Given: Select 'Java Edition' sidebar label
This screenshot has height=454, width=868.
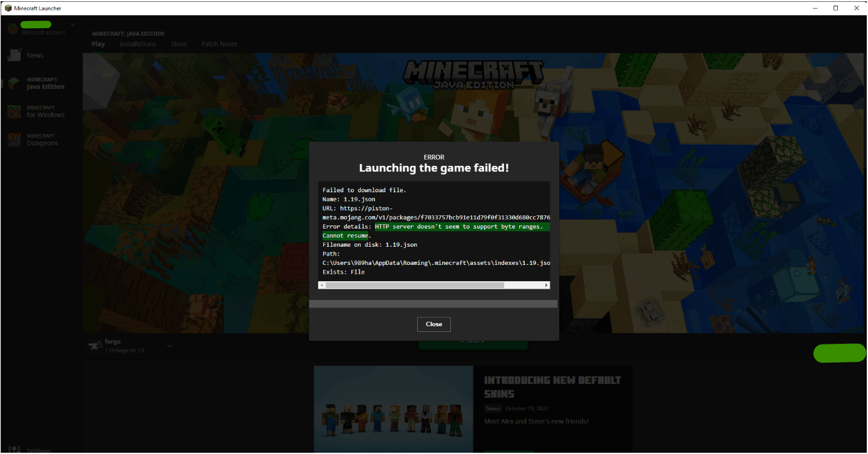Looking at the screenshot, I should (46, 87).
